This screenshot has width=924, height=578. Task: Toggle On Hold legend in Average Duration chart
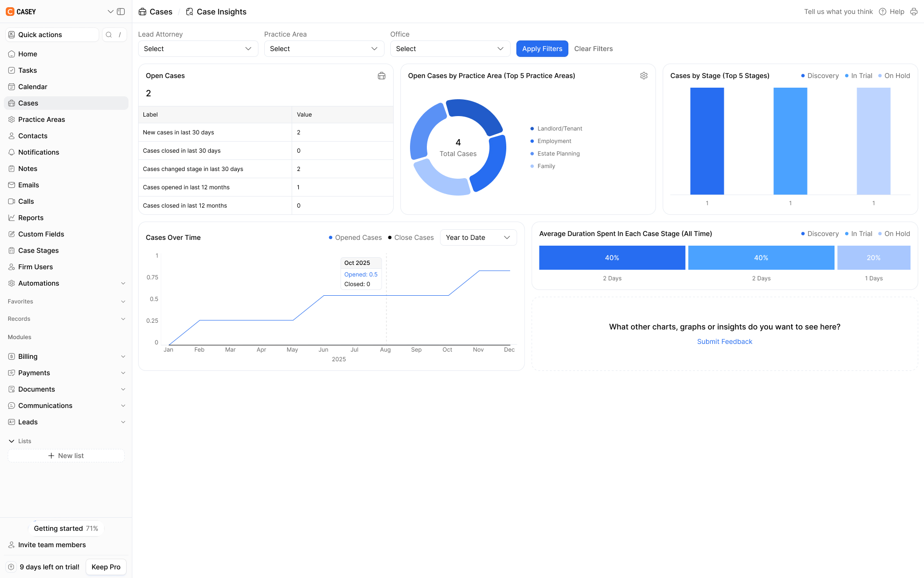coord(894,234)
